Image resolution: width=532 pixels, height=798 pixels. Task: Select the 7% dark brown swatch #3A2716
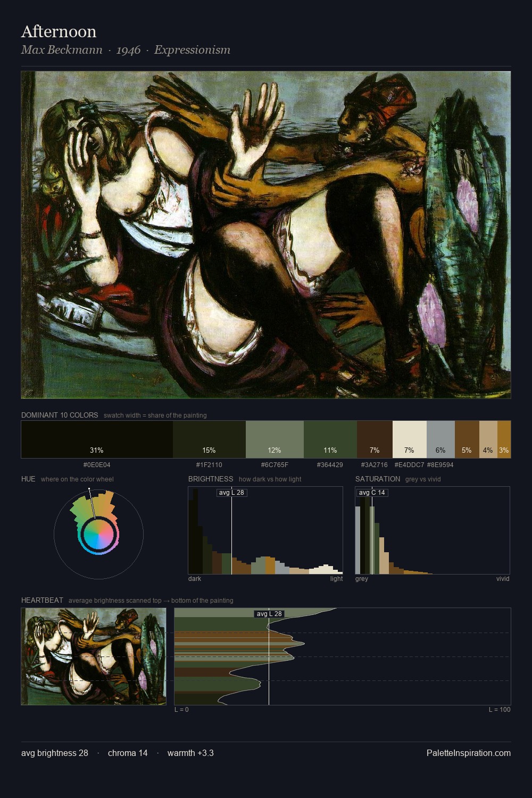click(x=375, y=439)
